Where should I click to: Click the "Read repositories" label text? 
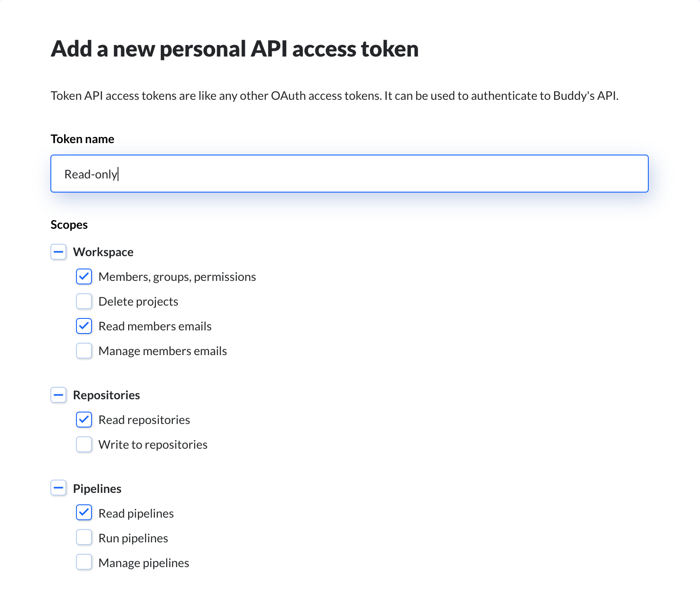145,420
